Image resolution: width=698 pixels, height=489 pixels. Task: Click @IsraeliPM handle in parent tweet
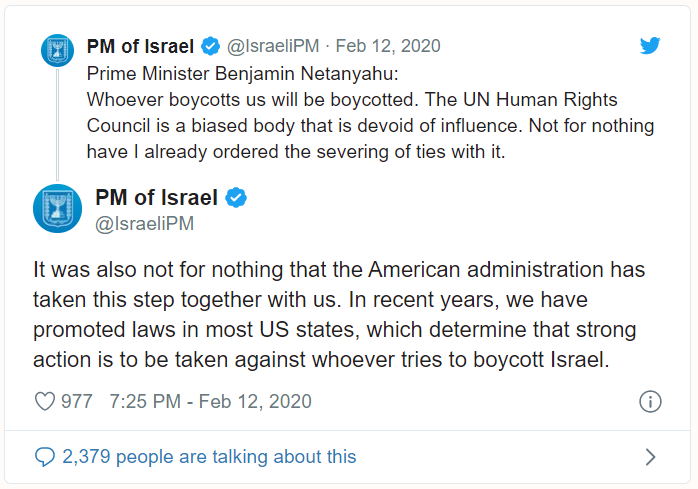coord(273,46)
